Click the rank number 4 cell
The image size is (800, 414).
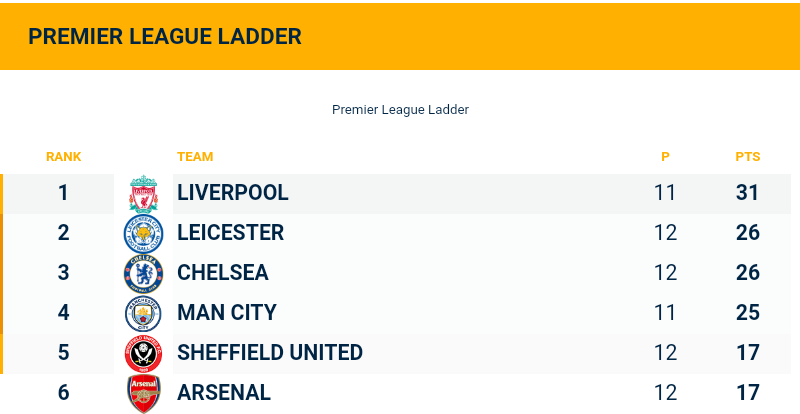pos(63,313)
